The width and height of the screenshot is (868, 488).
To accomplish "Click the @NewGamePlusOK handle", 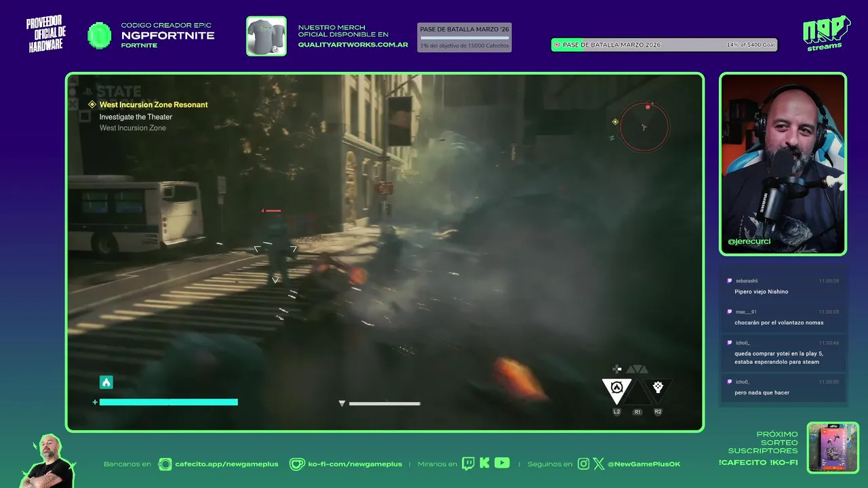I will click(x=644, y=464).
